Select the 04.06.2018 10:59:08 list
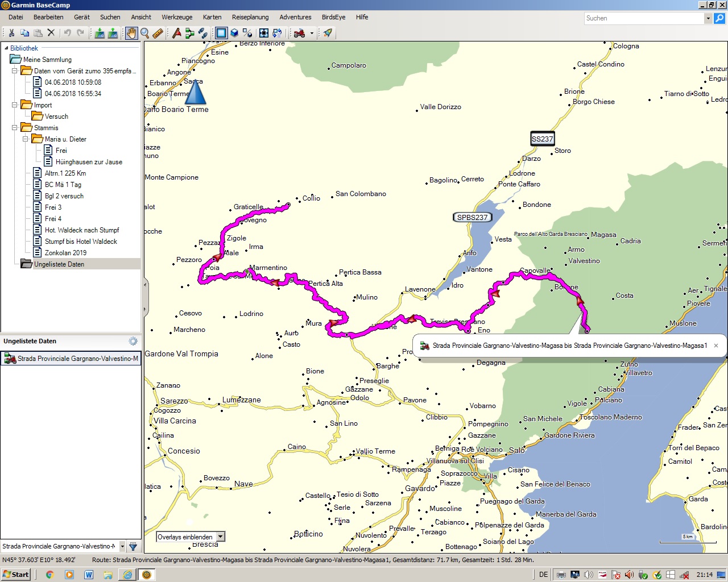728x582 pixels. click(73, 82)
